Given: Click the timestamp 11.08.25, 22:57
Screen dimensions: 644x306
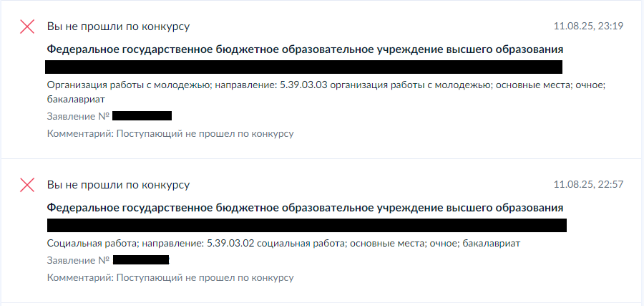Looking at the screenshot, I should [x=588, y=185].
